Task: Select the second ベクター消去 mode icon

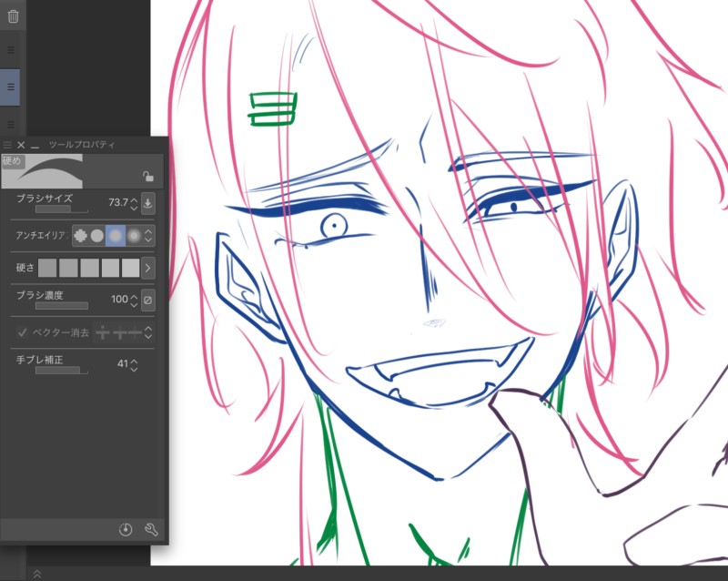Action: tap(119, 332)
